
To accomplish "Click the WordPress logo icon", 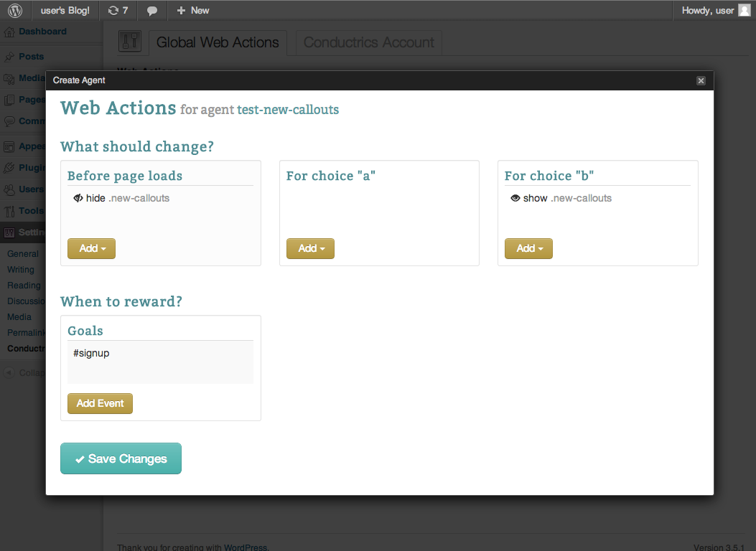I will [15, 11].
